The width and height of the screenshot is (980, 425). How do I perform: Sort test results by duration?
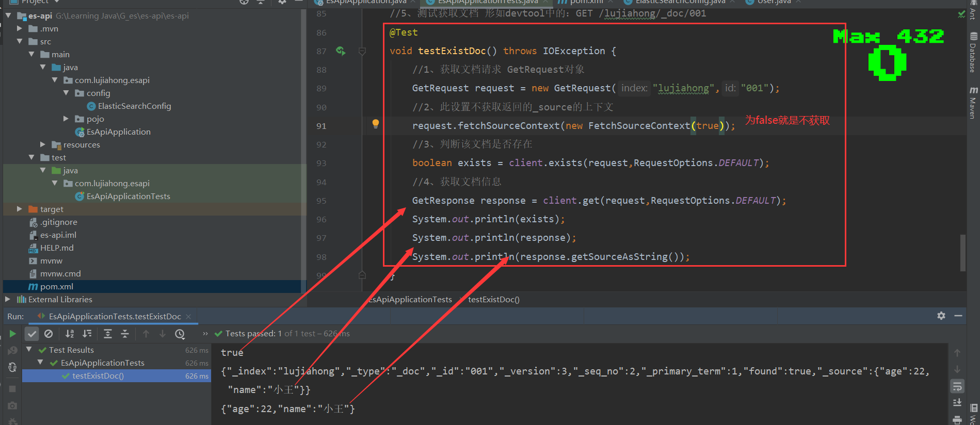[87, 334]
